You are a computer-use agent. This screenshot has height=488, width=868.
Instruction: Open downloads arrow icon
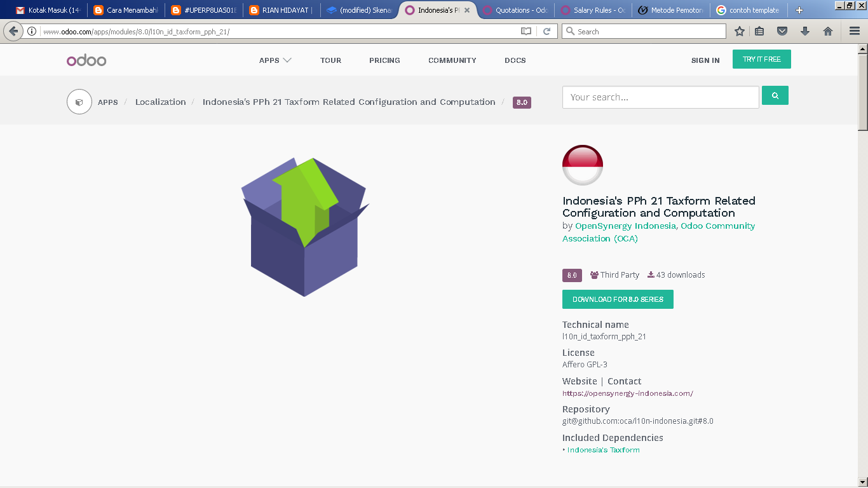point(805,31)
